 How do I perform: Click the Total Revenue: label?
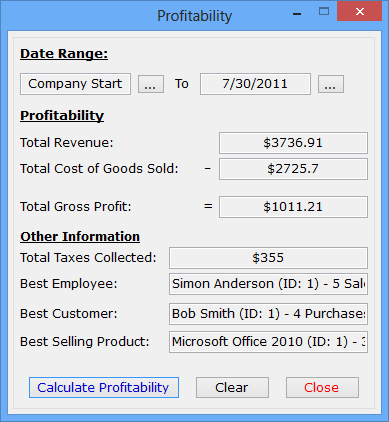[67, 143]
